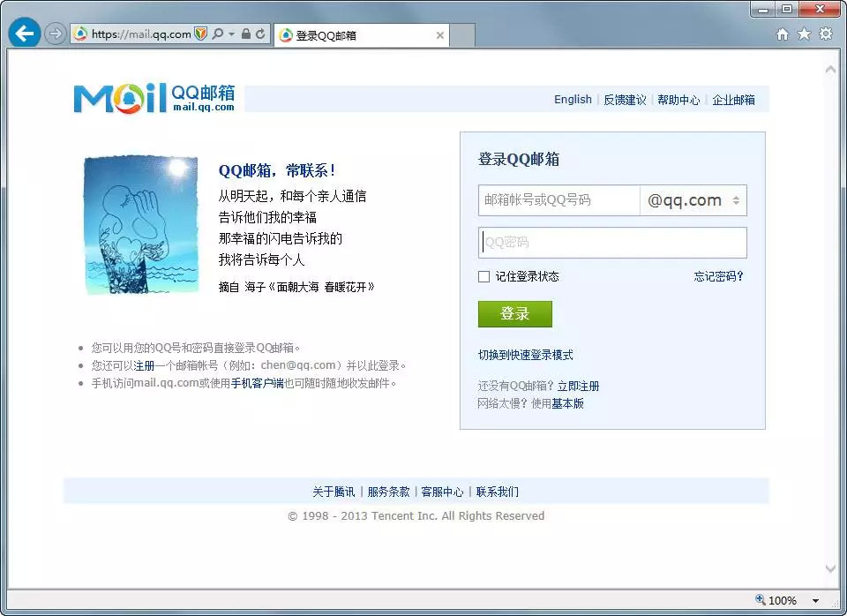Close the 登录QQ邮箱 tab
The image size is (847, 616).
click(440, 35)
